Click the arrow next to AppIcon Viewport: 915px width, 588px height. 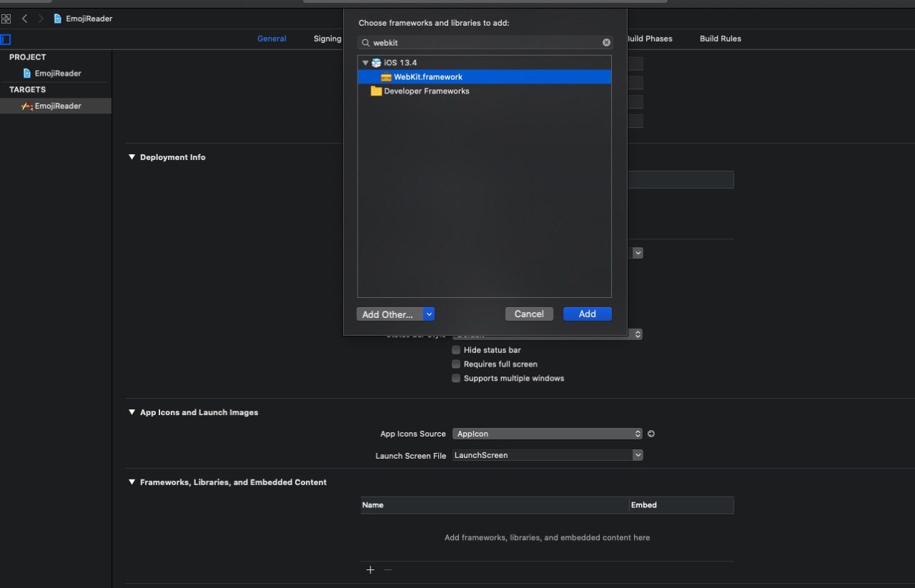pos(651,434)
